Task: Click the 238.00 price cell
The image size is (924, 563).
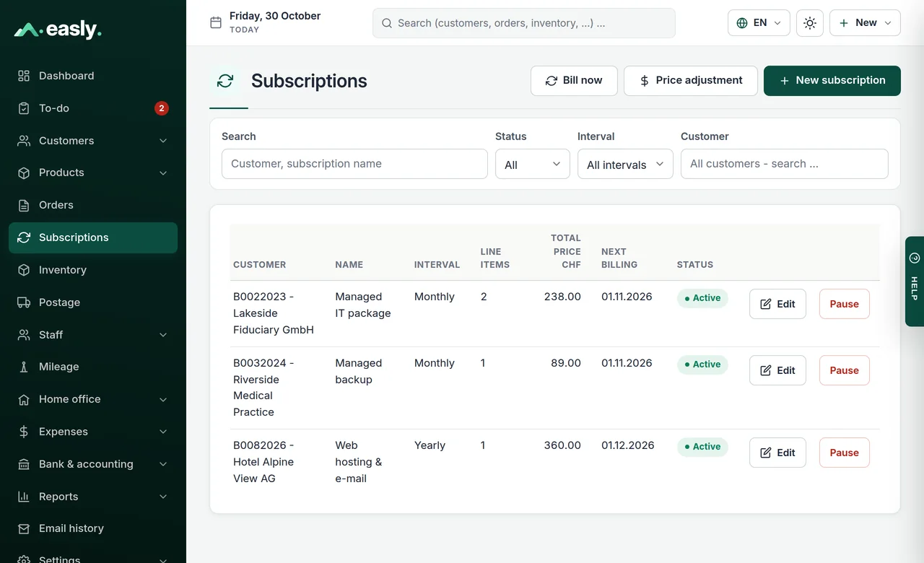Action: click(x=562, y=297)
